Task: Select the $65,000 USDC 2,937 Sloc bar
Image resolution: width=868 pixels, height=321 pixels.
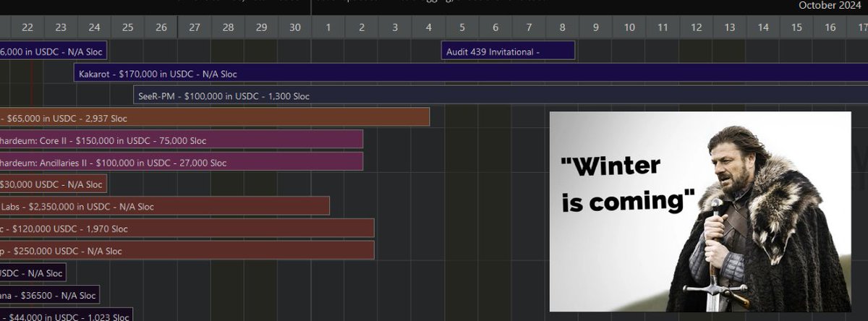Action: [x=215, y=117]
